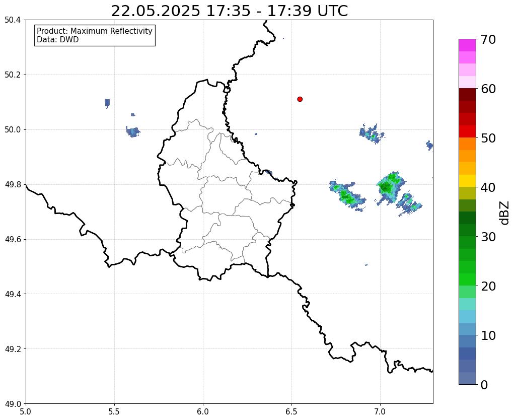
Task: Click the dark red colorbar segment below 60
Action: 467,95
